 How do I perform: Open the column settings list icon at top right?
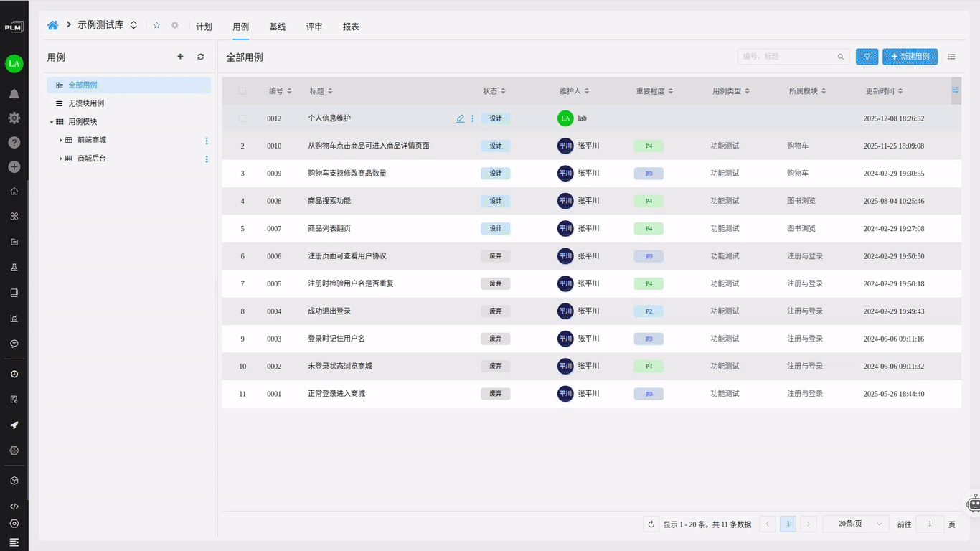[x=952, y=56]
